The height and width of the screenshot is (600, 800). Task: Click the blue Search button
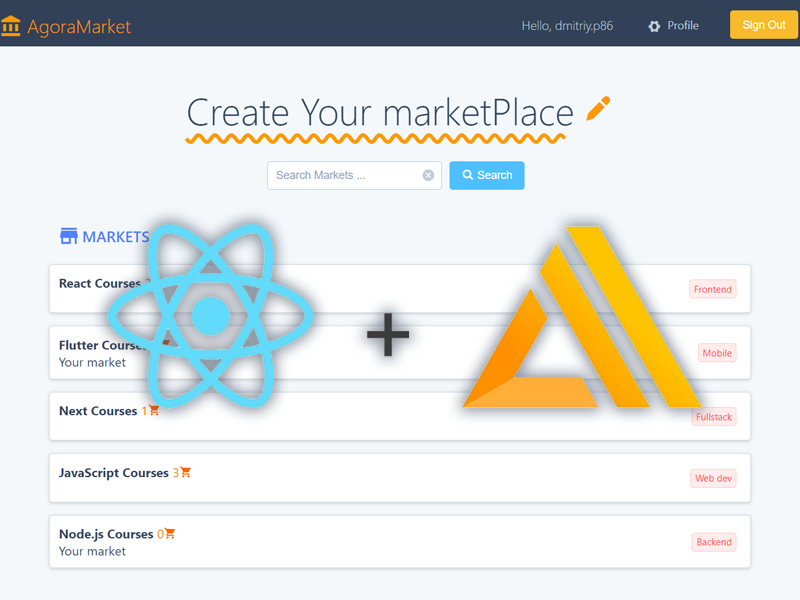coord(487,176)
